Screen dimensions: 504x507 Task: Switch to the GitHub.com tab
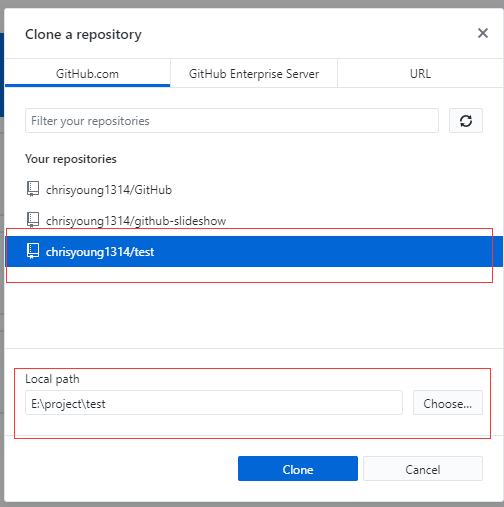click(87, 73)
